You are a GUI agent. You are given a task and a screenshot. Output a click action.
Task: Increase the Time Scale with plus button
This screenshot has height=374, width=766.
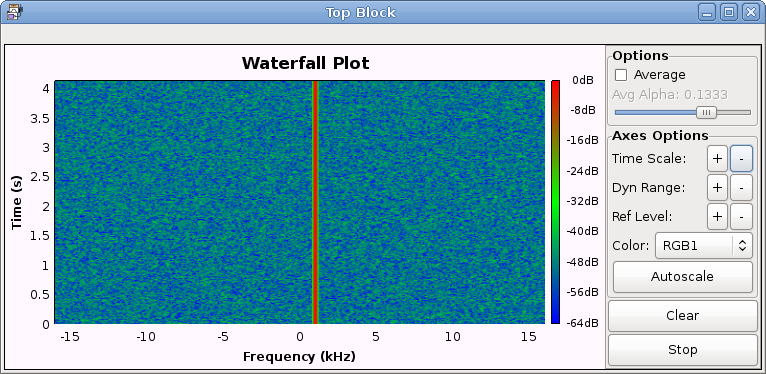pos(717,159)
